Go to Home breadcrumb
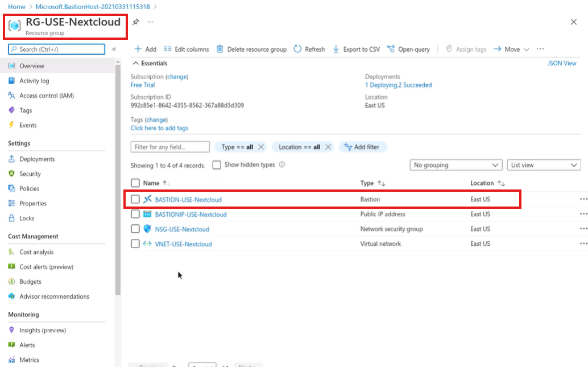The width and height of the screenshot is (588, 367). coord(17,7)
